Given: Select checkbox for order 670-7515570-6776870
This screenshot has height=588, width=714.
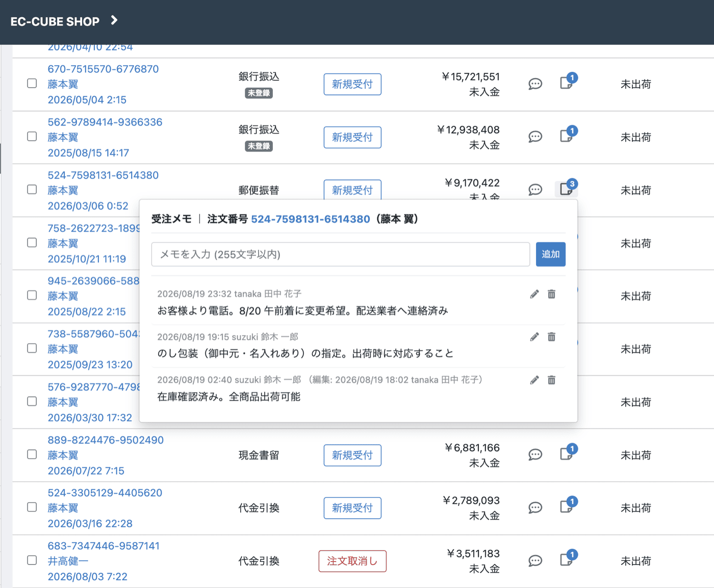Looking at the screenshot, I should pos(32,83).
